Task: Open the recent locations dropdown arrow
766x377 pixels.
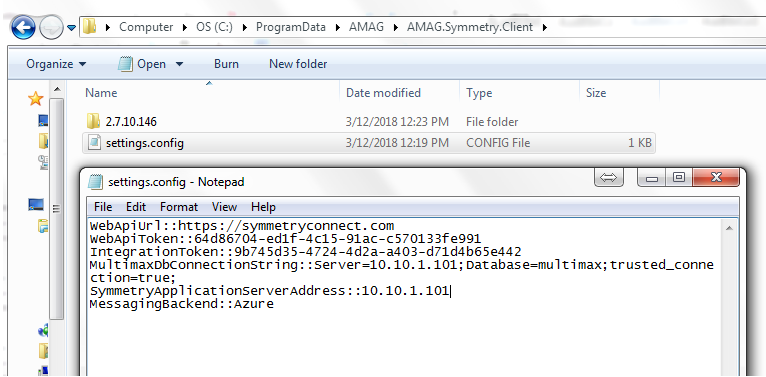Action: (x=71, y=28)
